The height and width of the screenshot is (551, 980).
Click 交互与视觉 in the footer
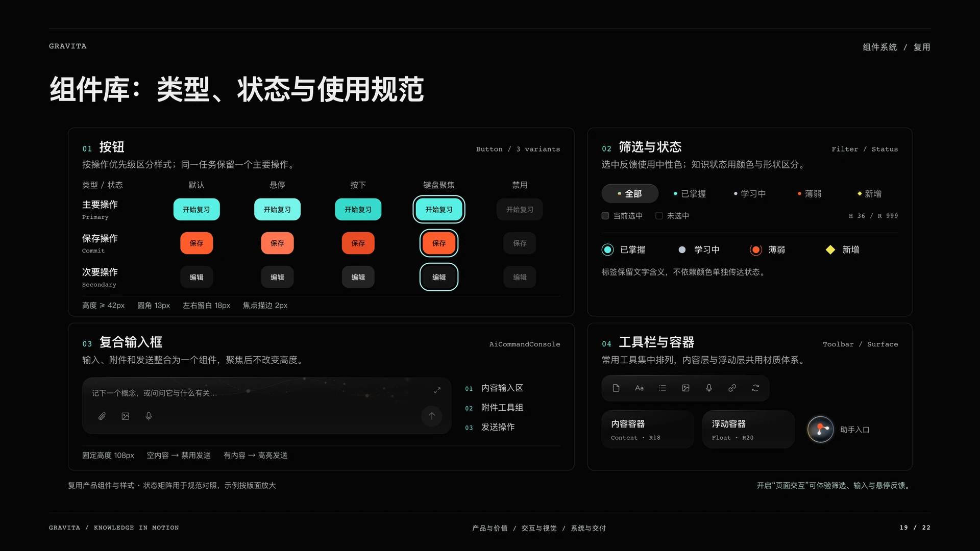pos(539,528)
